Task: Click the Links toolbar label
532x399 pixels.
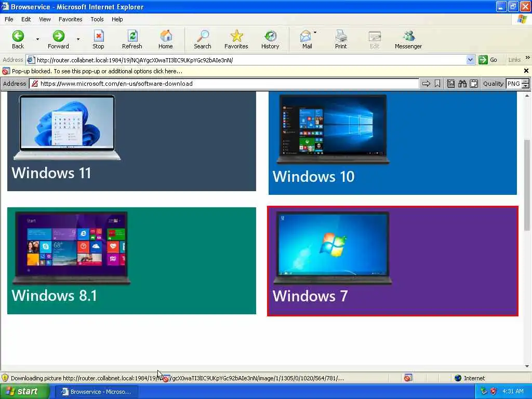Action: (514, 60)
